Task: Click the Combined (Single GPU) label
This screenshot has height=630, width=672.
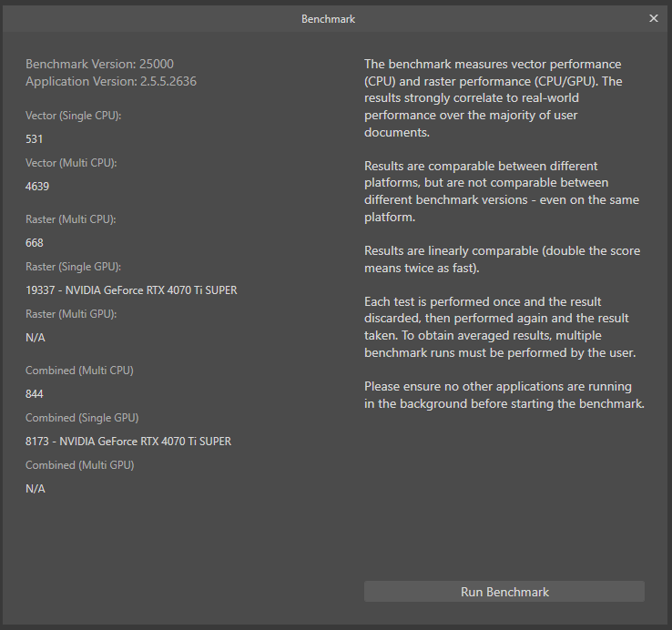Action: [x=82, y=418]
